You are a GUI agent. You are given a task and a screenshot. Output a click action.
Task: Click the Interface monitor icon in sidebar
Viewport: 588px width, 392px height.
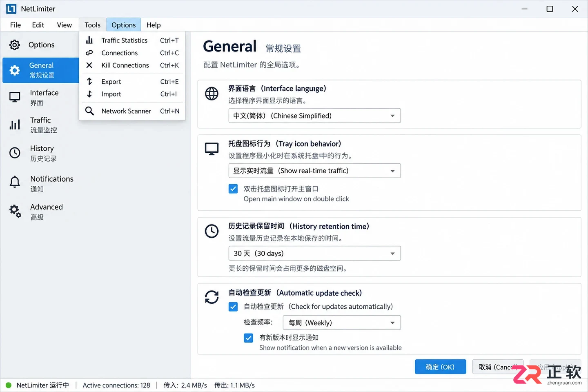[x=15, y=97]
